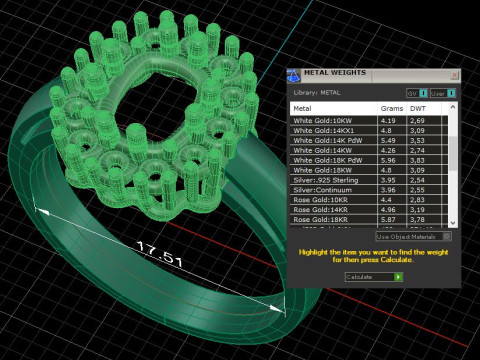480x360 pixels.
Task: Toggle the User library switch
Action: [442, 93]
